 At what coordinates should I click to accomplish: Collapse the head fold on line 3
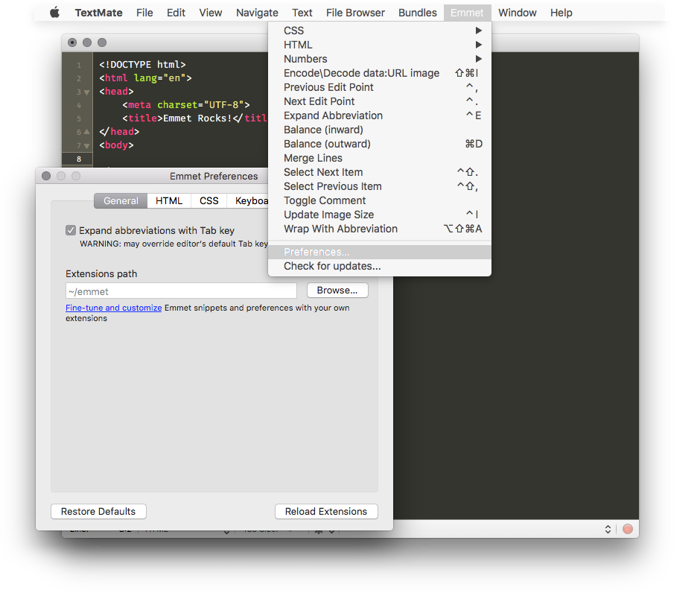[87, 92]
